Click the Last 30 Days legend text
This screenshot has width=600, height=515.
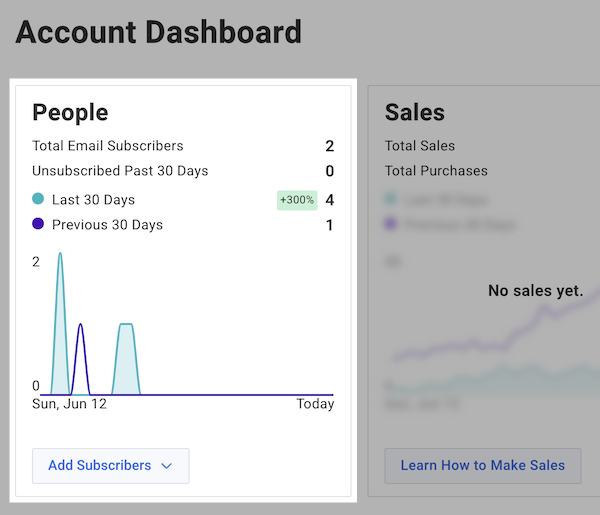tap(93, 200)
